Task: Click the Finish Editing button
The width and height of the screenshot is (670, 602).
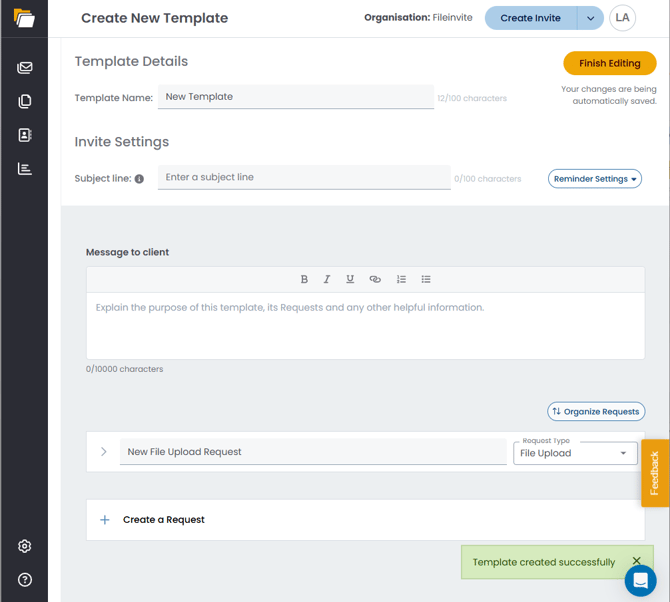Action: point(609,63)
